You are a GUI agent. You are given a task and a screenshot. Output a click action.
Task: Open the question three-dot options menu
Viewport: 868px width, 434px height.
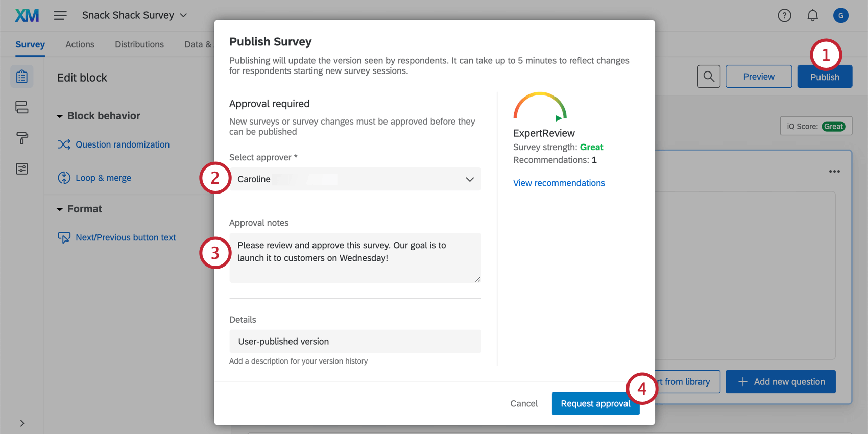click(x=834, y=172)
